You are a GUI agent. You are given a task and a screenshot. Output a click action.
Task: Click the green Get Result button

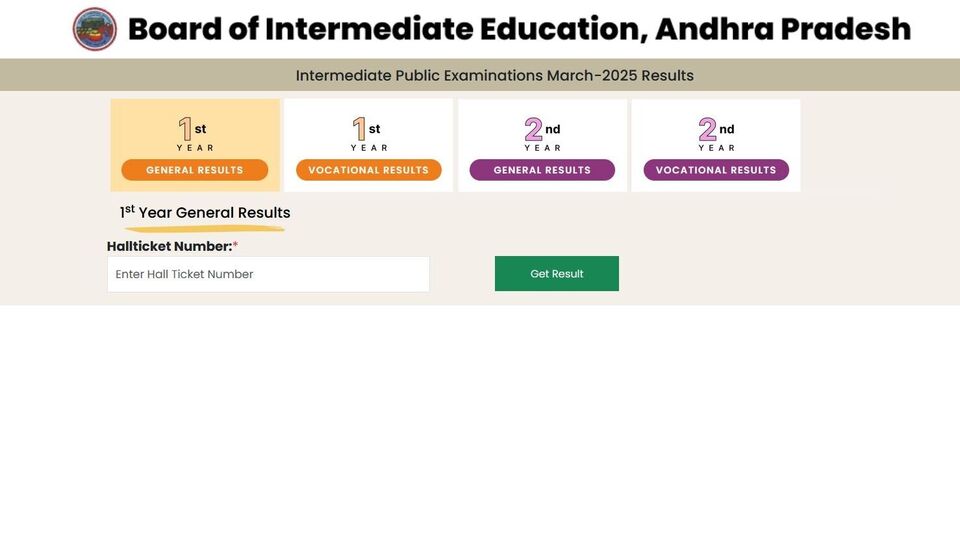click(x=557, y=274)
